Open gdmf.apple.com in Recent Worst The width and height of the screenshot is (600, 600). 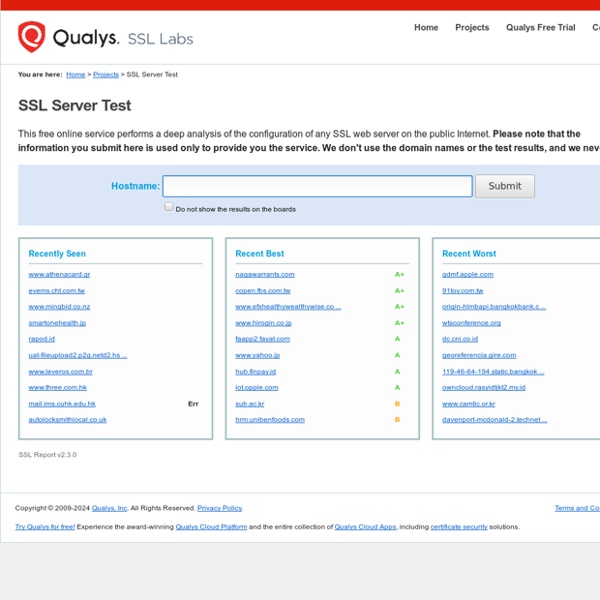click(x=468, y=274)
